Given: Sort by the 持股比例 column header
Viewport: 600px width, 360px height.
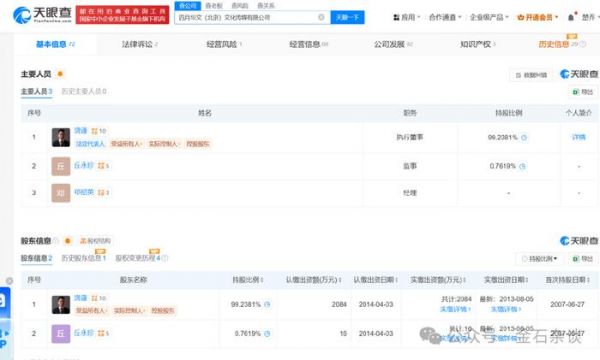Looking at the screenshot, I should (248, 280).
